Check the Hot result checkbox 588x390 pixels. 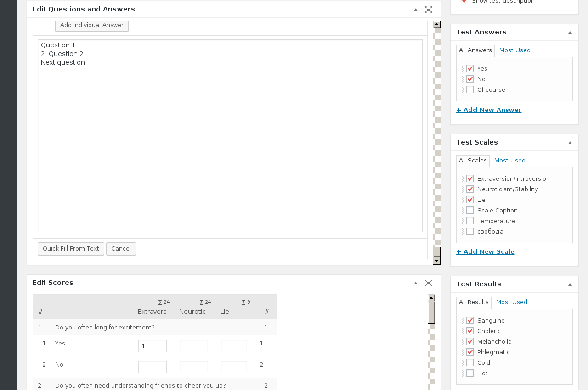(470, 373)
